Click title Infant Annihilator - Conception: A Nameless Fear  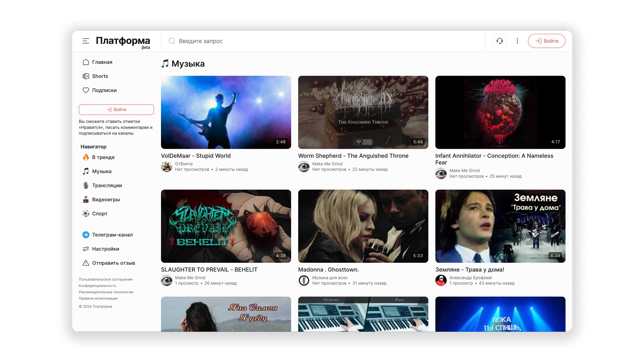(494, 159)
